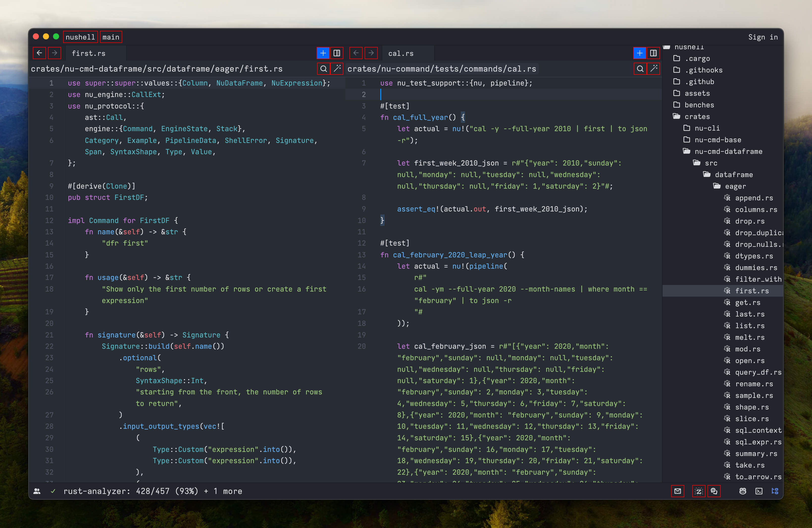Click the Copilot status icon
The height and width of the screenshot is (528, 812).
point(742,491)
